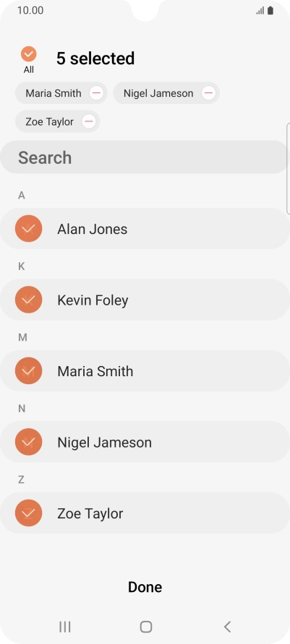The image size is (290, 644).
Task: Deselect Alan Jones checkmark
Action: pyautogui.click(x=28, y=229)
